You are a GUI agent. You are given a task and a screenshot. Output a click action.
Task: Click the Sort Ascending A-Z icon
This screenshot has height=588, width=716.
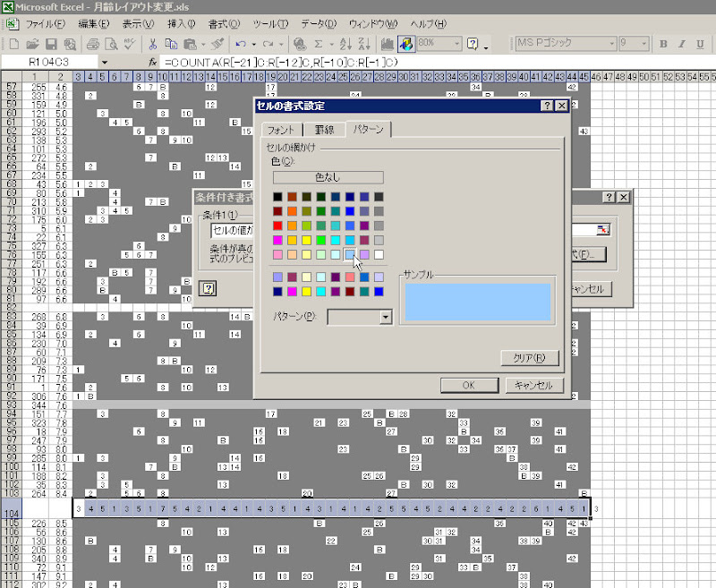pos(345,44)
